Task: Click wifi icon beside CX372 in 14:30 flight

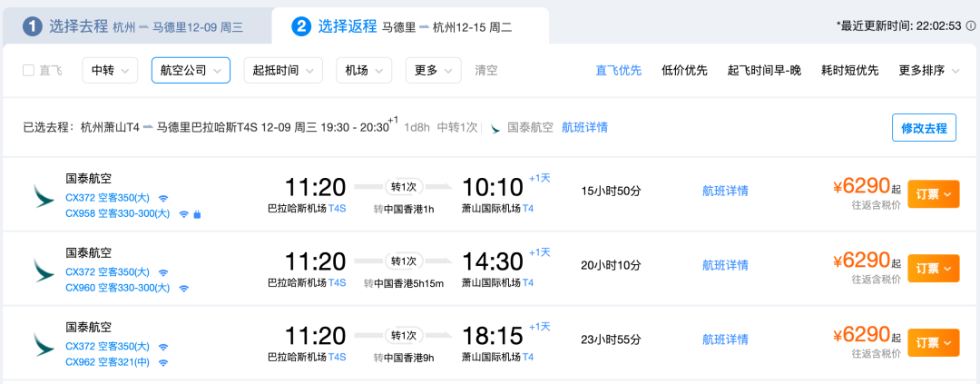Action: pos(163,273)
